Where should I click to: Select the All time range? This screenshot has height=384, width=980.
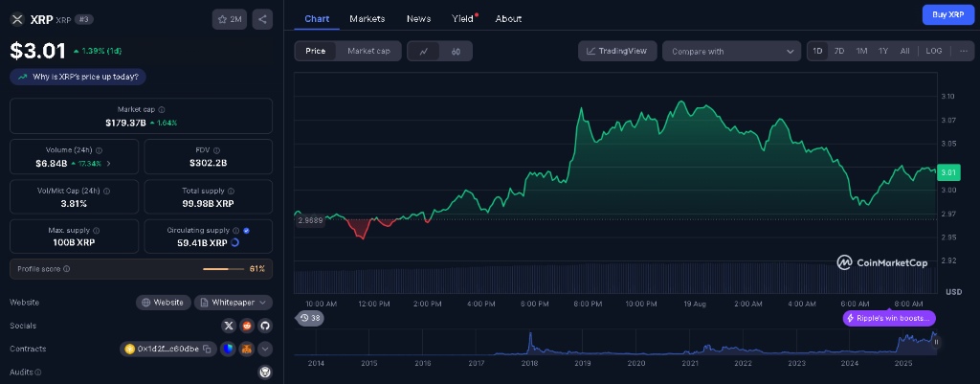[904, 52]
